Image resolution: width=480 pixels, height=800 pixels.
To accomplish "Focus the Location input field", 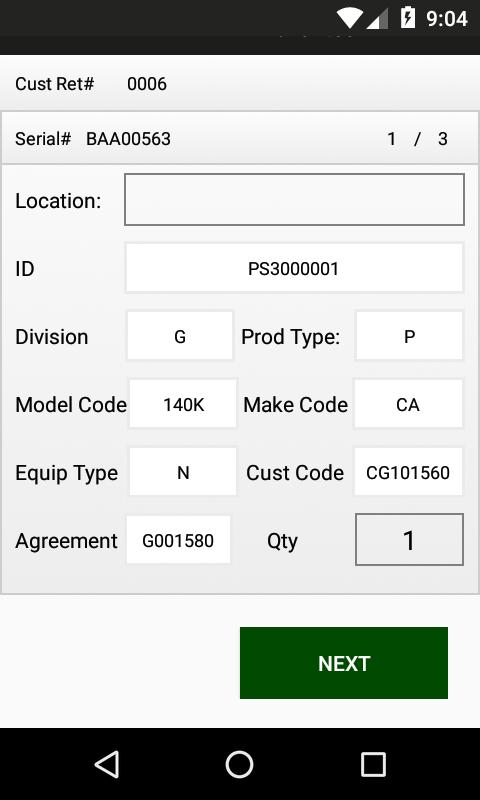I will [294, 199].
